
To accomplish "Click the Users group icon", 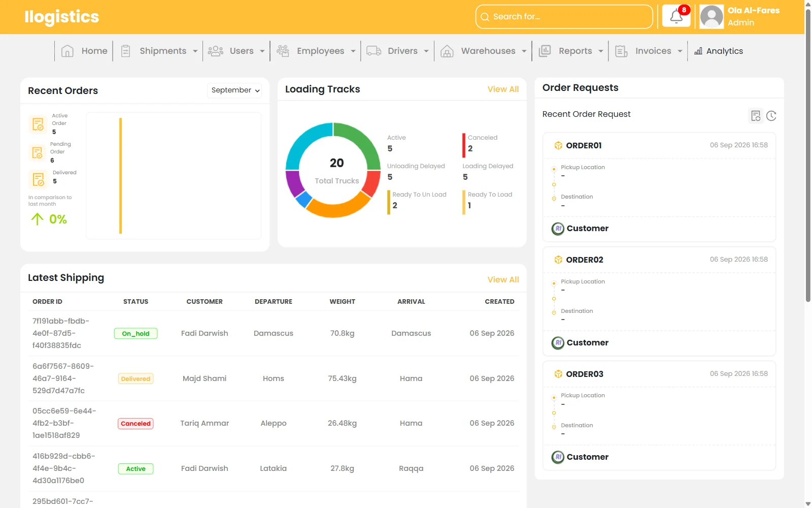I will click(x=215, y=51).
